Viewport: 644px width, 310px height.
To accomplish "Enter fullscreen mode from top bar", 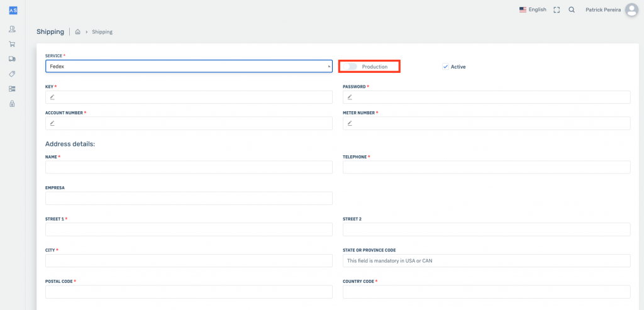I will (557, 10).
